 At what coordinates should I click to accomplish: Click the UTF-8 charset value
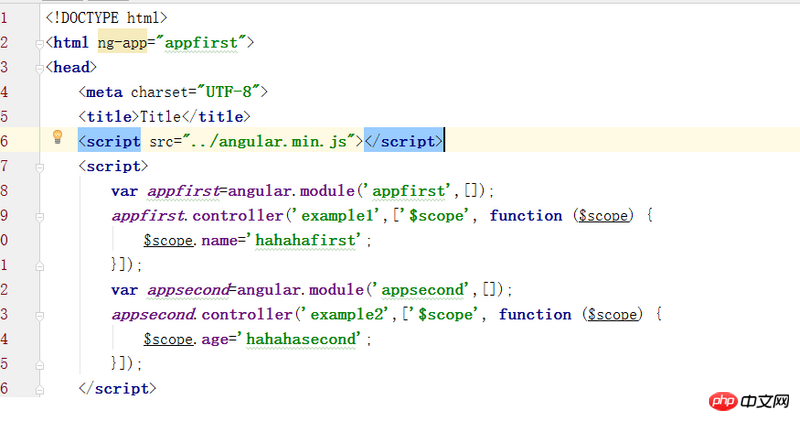229,92
